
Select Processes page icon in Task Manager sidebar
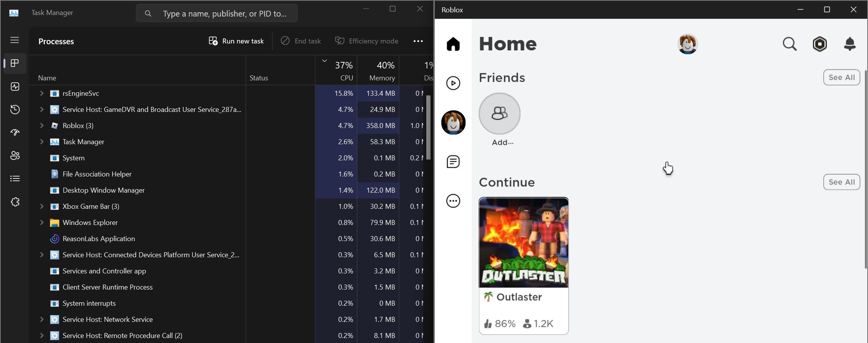[15, 63]
